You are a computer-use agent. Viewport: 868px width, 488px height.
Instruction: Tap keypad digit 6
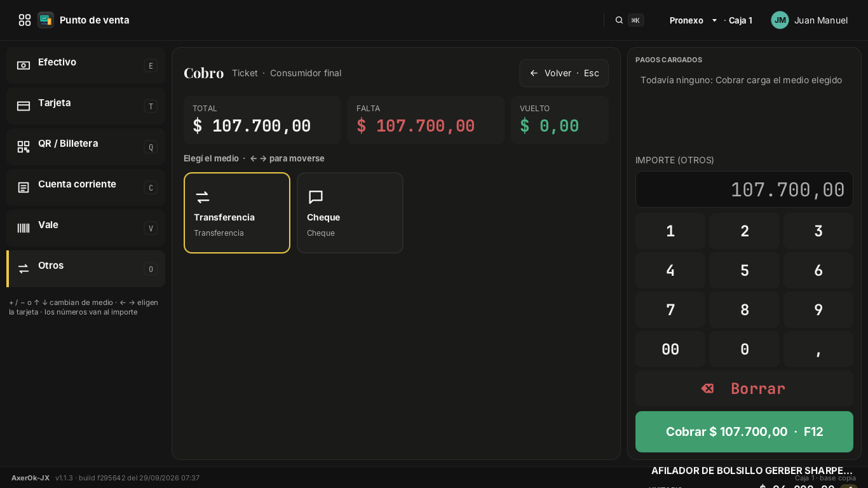click(818, 271)
